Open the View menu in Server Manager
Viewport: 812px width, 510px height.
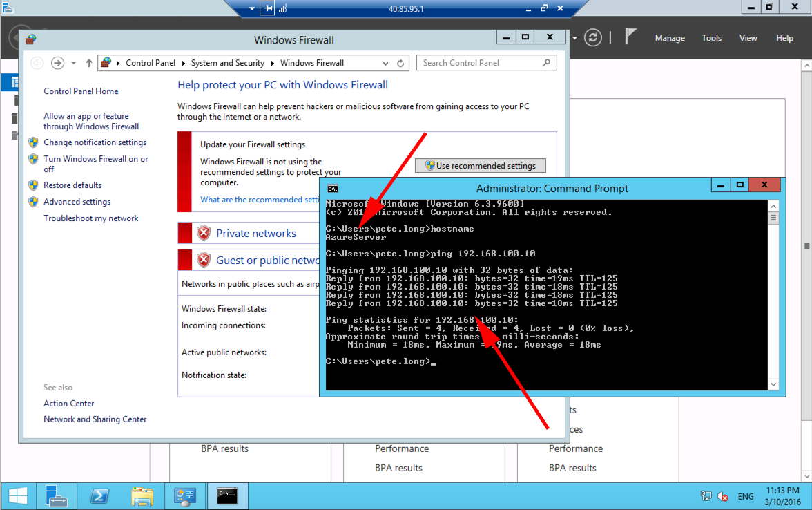pyautogui.click(x=748, y=38)
